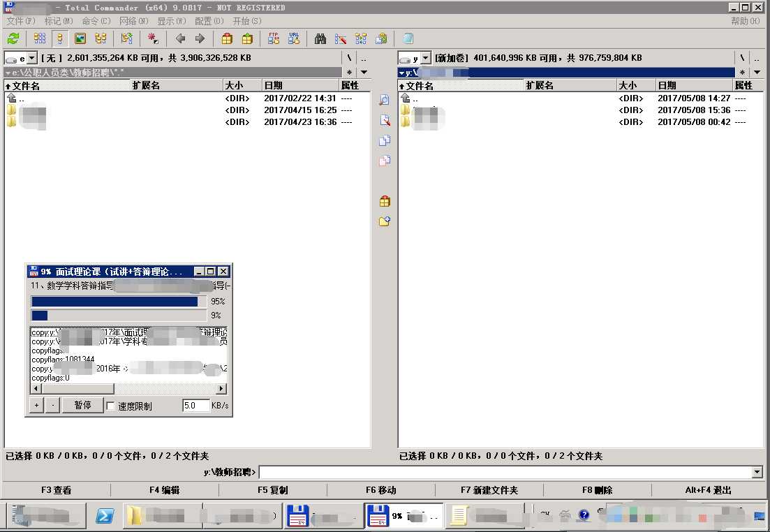This screenshot has height=532, width=770.
Task: Click the + button in copy dialog
Action: pyautogui.click(x=36, y=405)
